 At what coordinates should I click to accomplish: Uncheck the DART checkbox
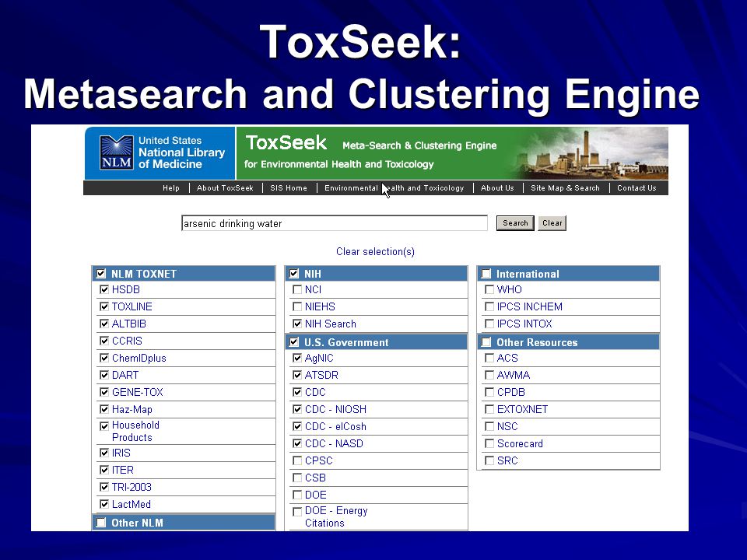[x=104, y=375]
